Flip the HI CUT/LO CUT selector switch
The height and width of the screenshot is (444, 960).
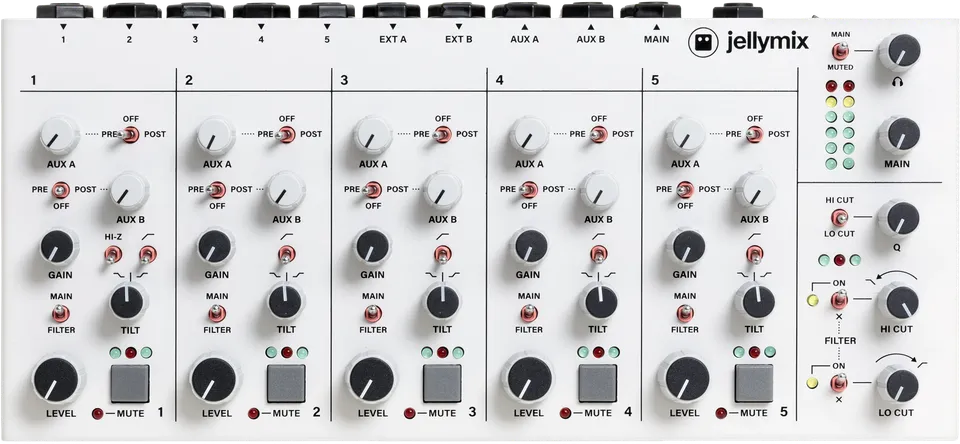click(x=839, y=217)
